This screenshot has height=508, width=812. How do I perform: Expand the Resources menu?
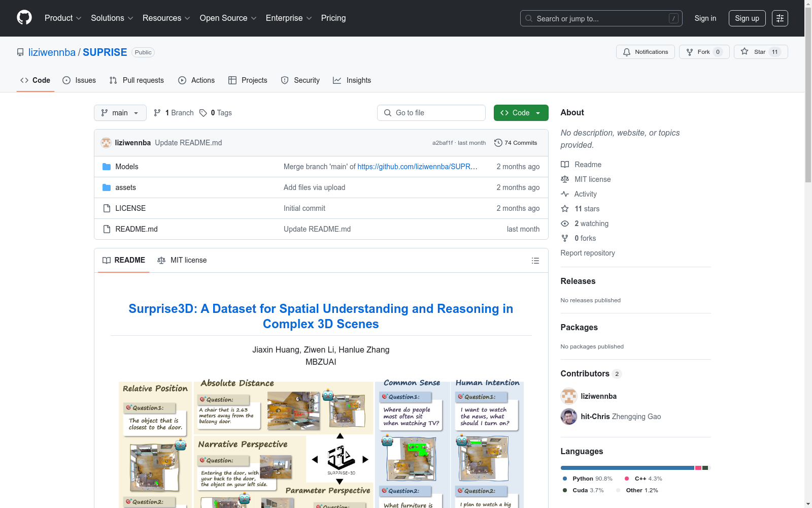tap(166, 18)
